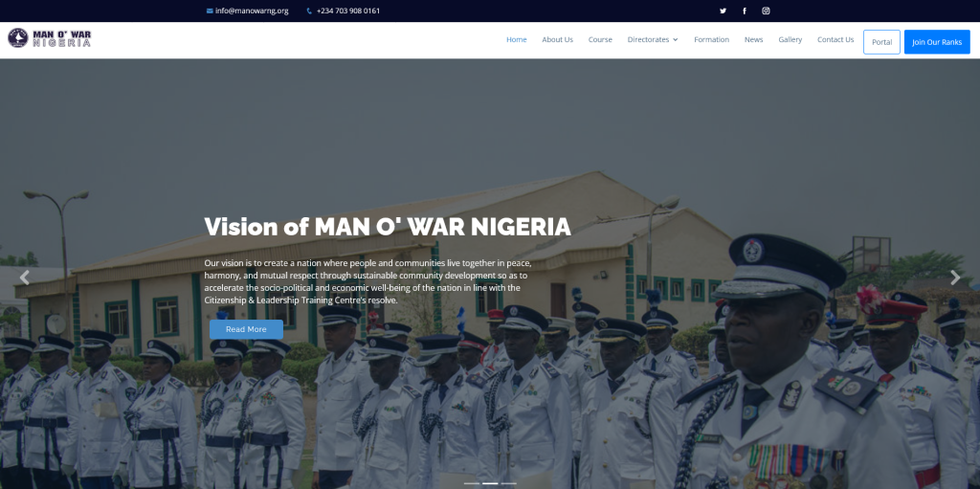Viewport: 980px width, 489px height.
Task: Open the Portal button
Action: [x=881, y=42]
